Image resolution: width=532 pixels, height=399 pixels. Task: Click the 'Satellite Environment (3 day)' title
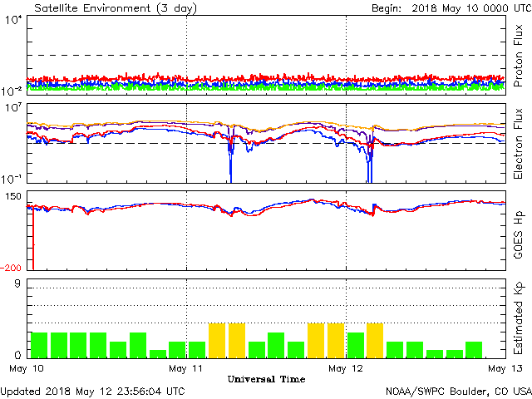116,7
